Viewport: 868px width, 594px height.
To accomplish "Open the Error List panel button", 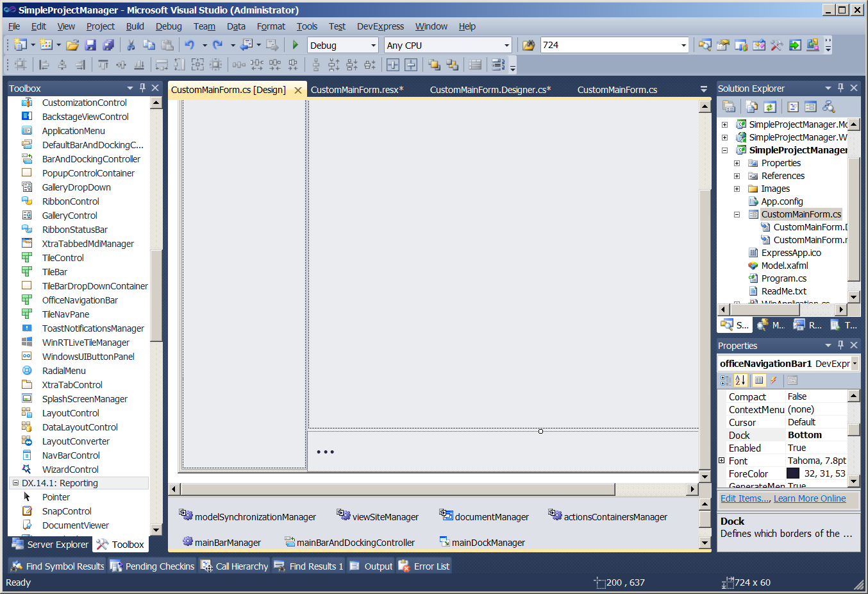I will point(424,566).
